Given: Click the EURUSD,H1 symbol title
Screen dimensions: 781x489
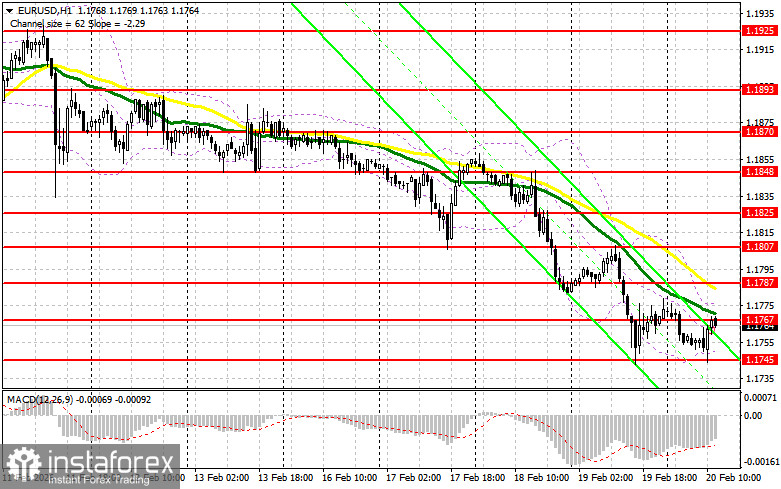Looking at the screenshot, I should click(44, 10).
